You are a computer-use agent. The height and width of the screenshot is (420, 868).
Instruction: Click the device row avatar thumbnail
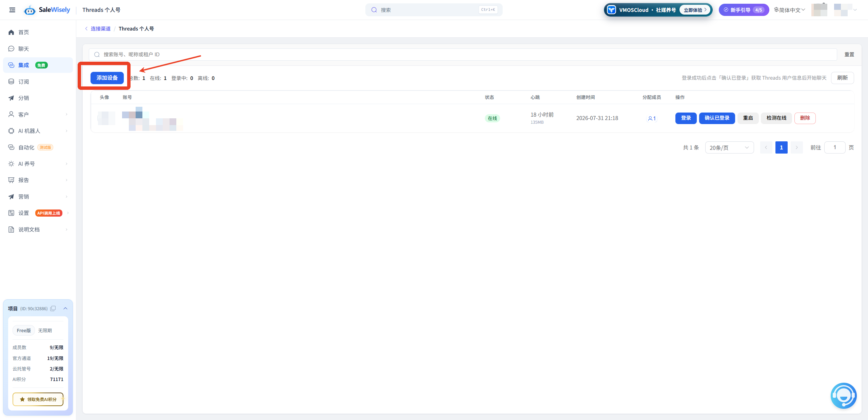pos(106,118)
